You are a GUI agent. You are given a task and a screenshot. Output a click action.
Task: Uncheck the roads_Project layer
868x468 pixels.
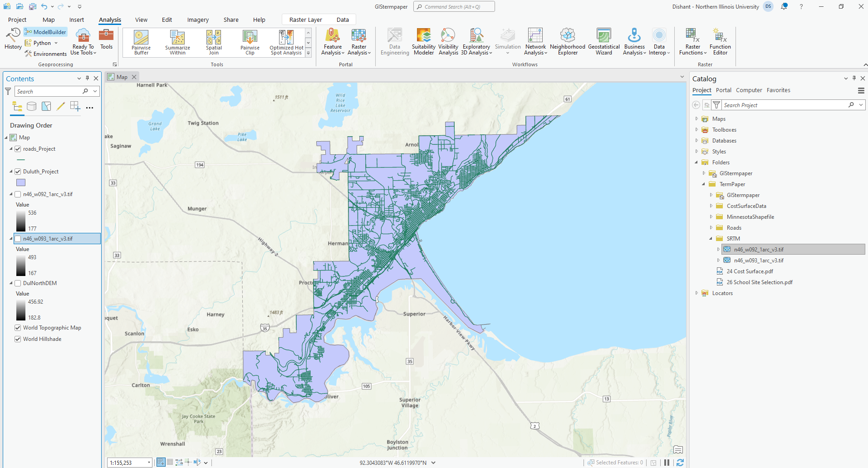pos(18,149)
